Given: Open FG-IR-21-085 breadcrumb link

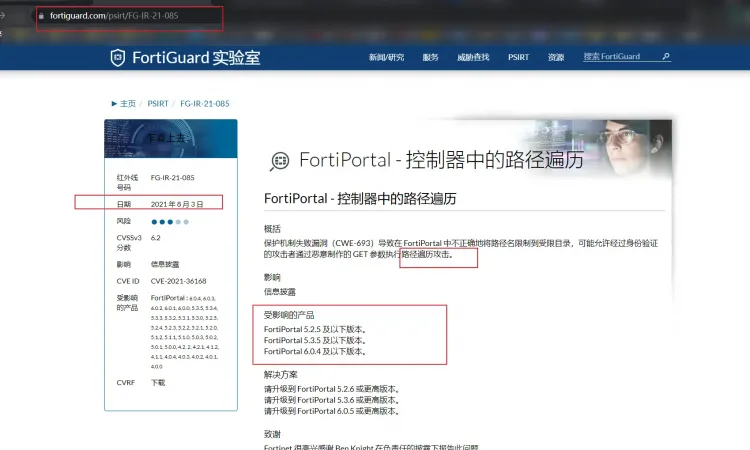Looking at the screenshot, I should (205, 103).
